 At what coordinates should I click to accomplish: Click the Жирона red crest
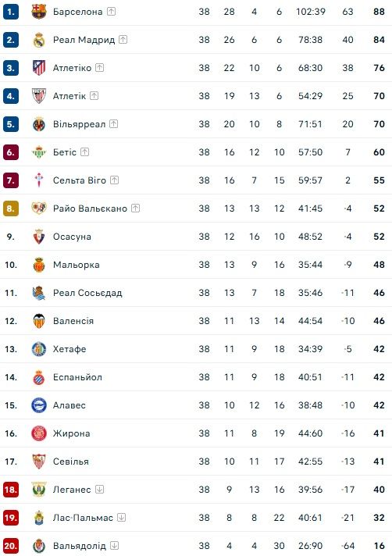[x=39, y=433]
